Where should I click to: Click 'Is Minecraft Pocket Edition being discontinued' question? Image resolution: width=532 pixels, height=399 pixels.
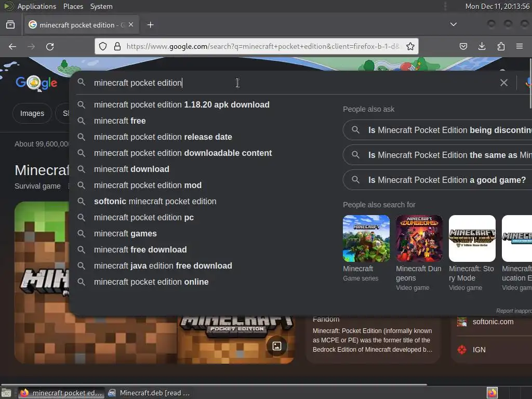437,130
